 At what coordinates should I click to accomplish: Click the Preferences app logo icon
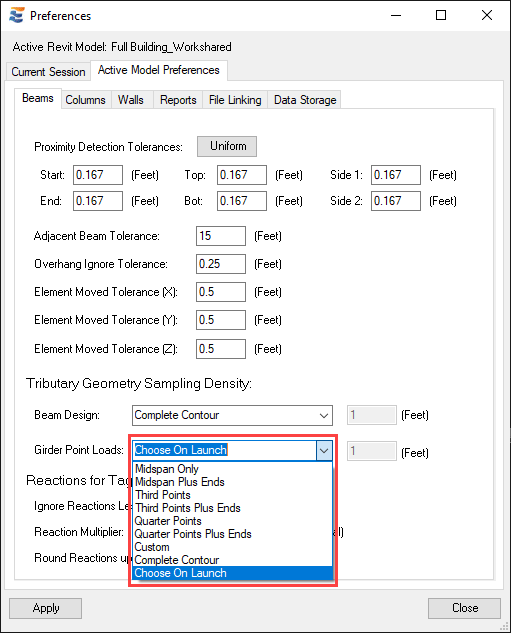[17, 15]
